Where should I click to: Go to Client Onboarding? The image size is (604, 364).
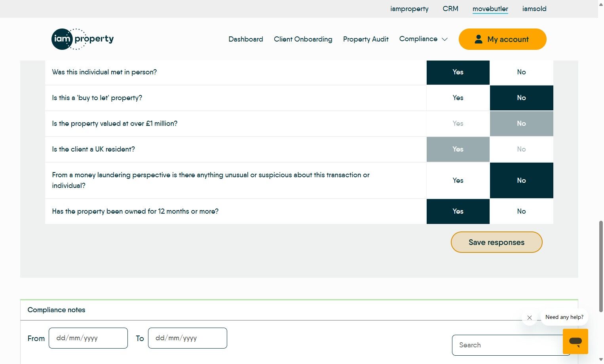point(303,39)
